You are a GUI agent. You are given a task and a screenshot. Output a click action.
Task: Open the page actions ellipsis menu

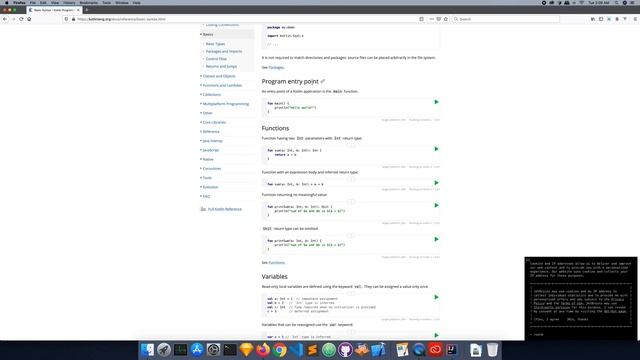tap(431, 19)
